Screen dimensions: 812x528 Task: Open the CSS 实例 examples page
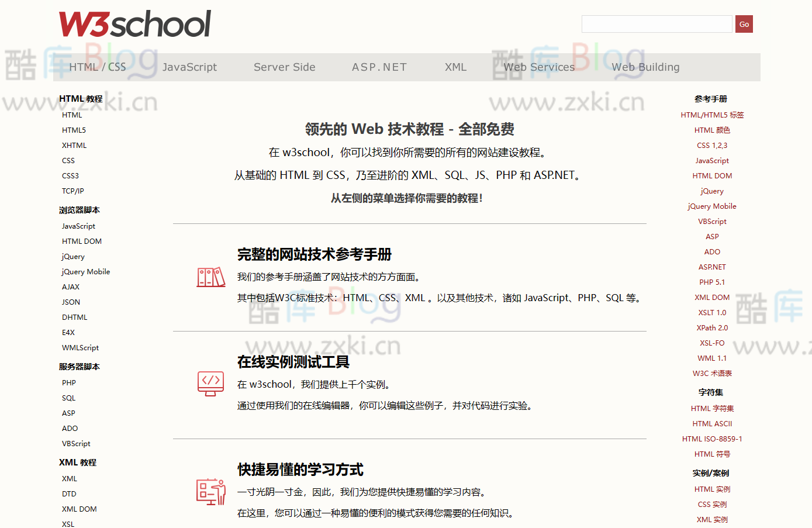pyautogui.click(x=712, y=504)
